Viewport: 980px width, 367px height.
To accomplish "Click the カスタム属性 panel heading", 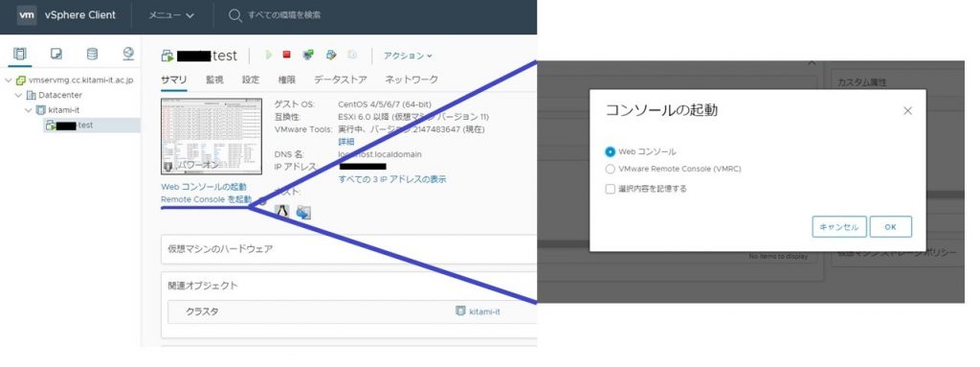I will tap(862, 82).
